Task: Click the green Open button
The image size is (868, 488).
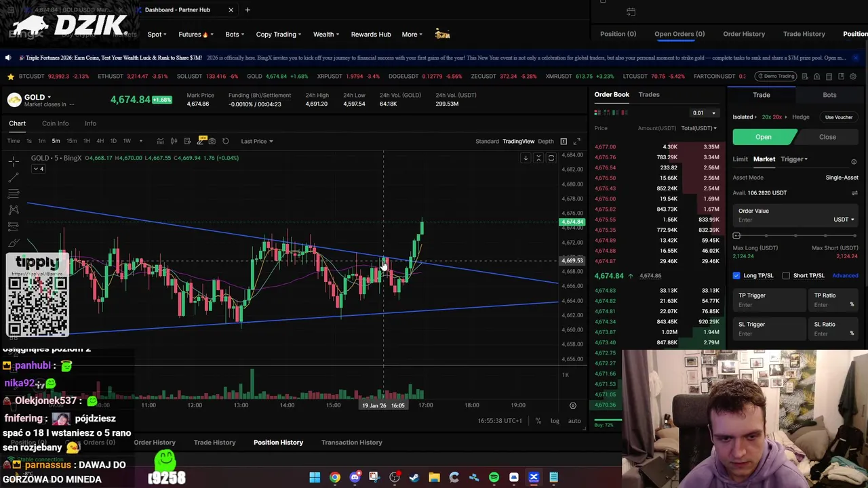Action: point(763,137)
